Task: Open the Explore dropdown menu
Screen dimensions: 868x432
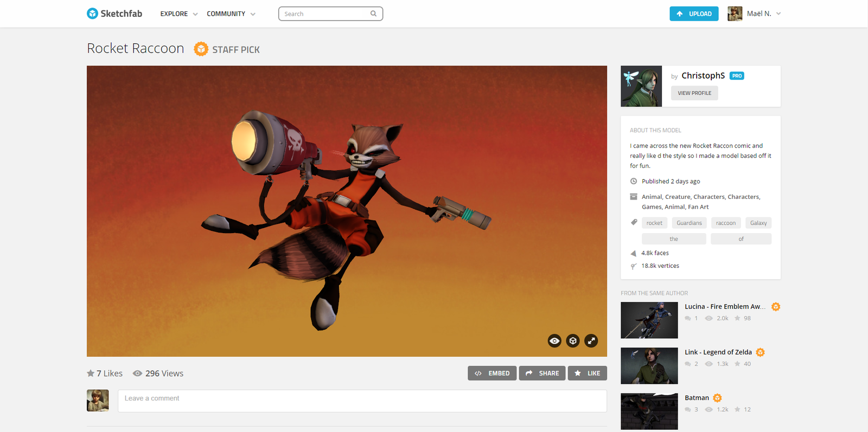Action: tap(178, 14)
